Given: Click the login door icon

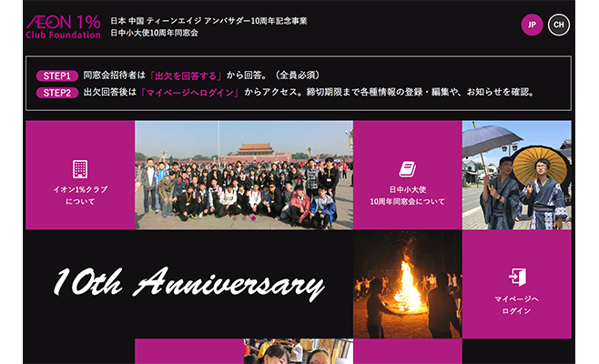Looking at the screenshot, I should coord(517,278).
